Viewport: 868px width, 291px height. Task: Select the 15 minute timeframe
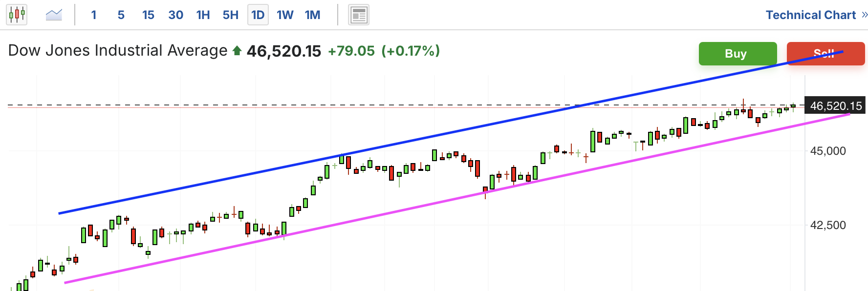149,15
